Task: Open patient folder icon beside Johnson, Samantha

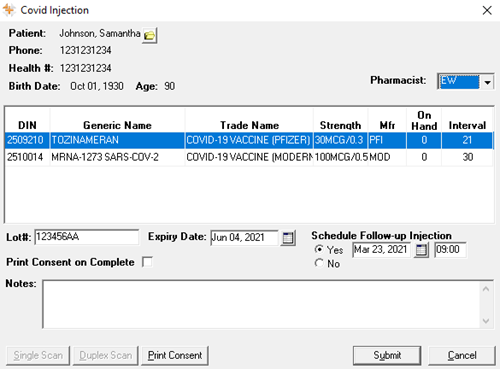Action: pyautogui.click(x=150, y=35)
